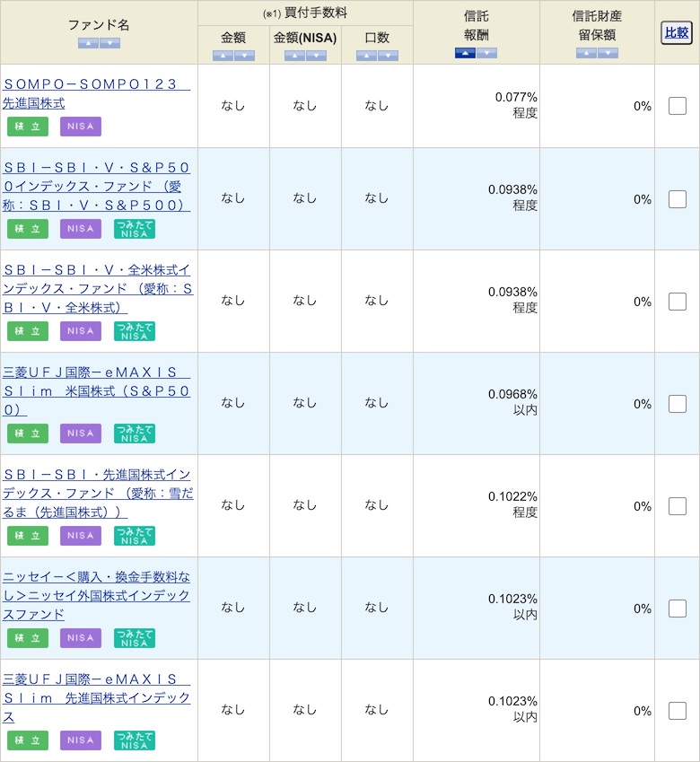Viewport: 700px width, 762px height.
Task: Select the 0.1022% 程度 trust fee cell
Action: coord(477,506)
